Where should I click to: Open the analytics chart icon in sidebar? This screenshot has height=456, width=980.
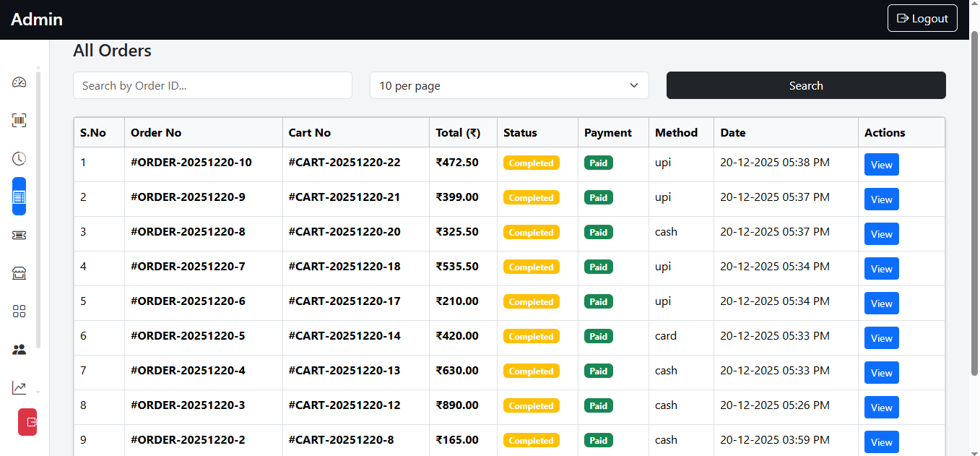[x=19, y=388]
